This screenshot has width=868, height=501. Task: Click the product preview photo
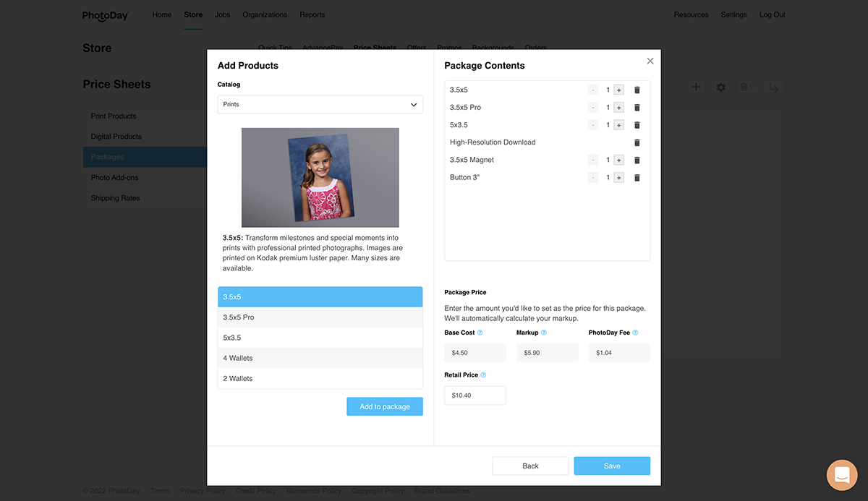coord(320,178)
